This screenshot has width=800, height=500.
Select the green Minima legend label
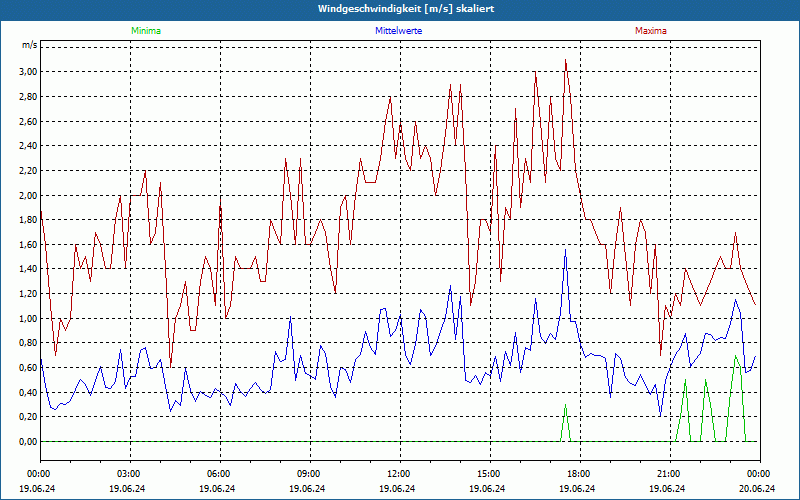click(x=146, y=31)
